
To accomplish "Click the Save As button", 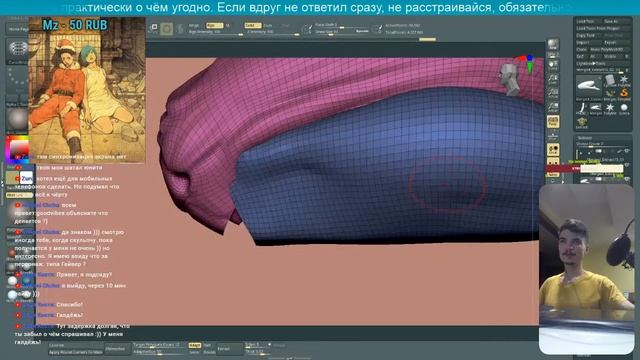I will [616, 21].
